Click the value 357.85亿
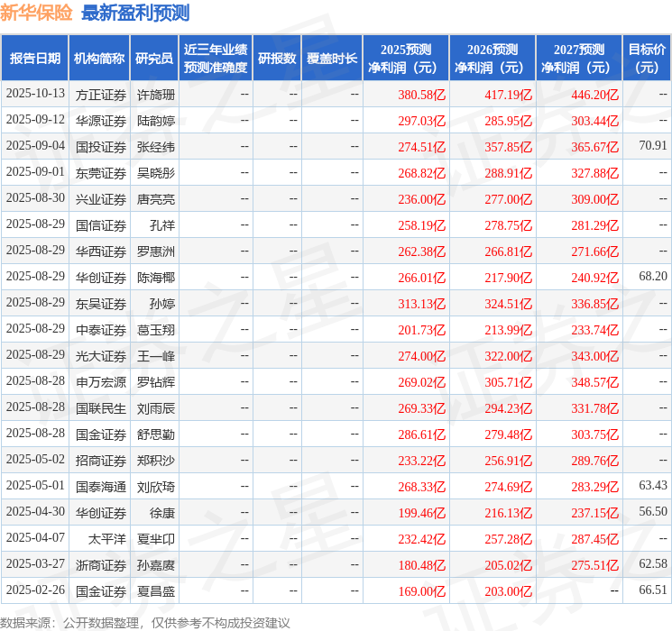This screenshot has height=631, width=672. 509,147
